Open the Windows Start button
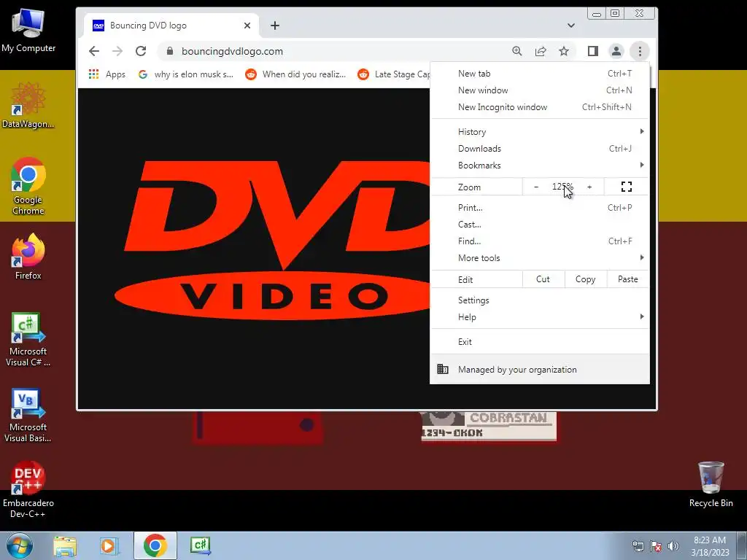Viewport: 747px width, 560px height. click(x=20, y=545)
